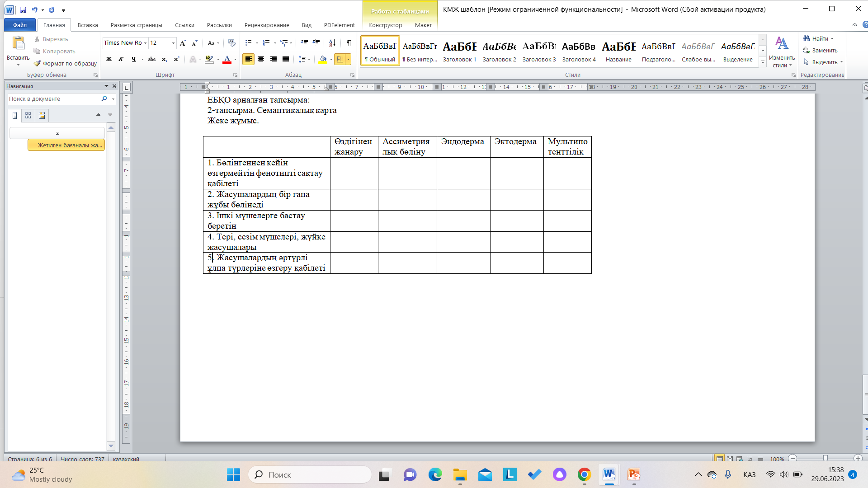The image size is (868, 488).
Task: Open the Рецензирование ribbon tab
Action: click(267, 25)
